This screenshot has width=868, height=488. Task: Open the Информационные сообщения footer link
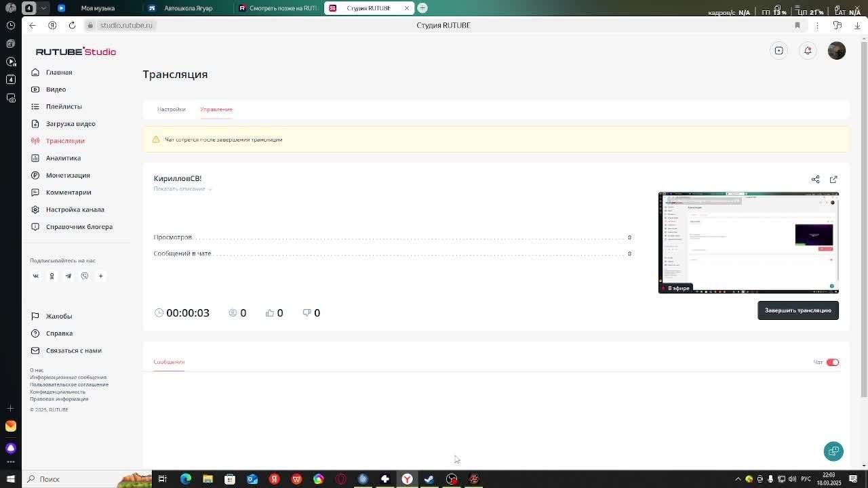coord(68,378)
